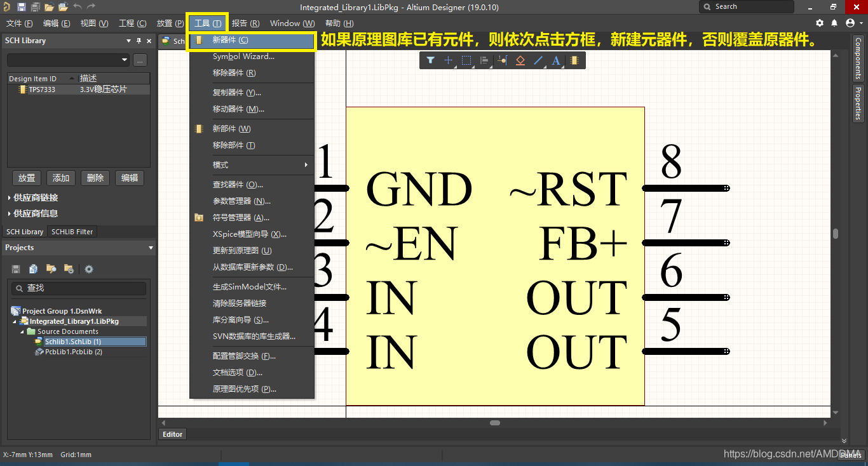
Task: Select the Place Text String tool
Action: [x=556, y=60]
